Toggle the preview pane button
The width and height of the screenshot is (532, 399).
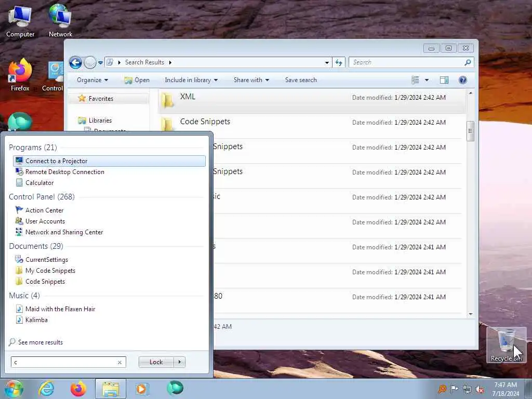coord(444,80)
